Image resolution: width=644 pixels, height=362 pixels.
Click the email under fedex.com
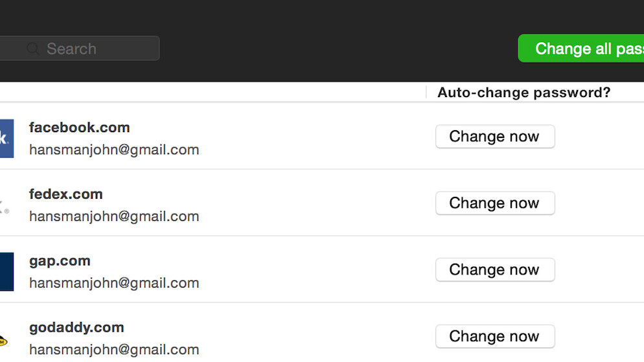114,217
